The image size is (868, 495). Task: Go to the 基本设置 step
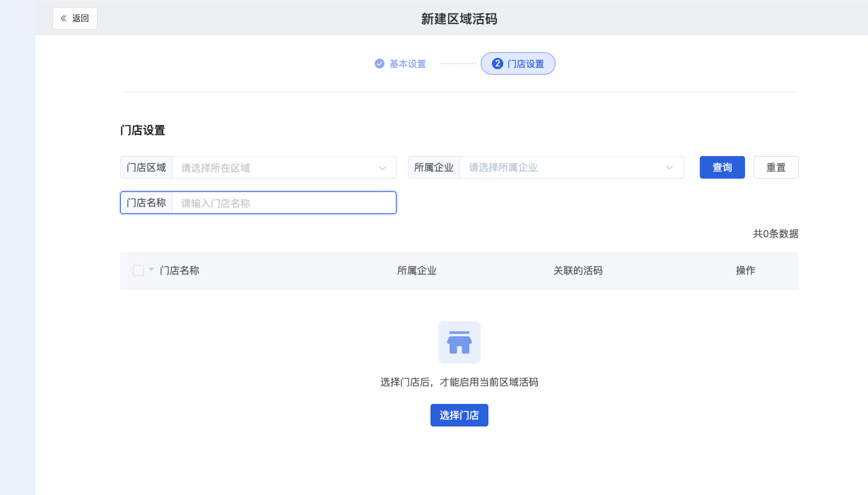400,64
